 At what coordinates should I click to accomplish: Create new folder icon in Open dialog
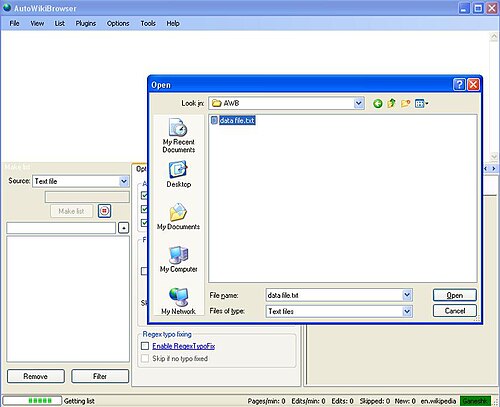(405, 103)
